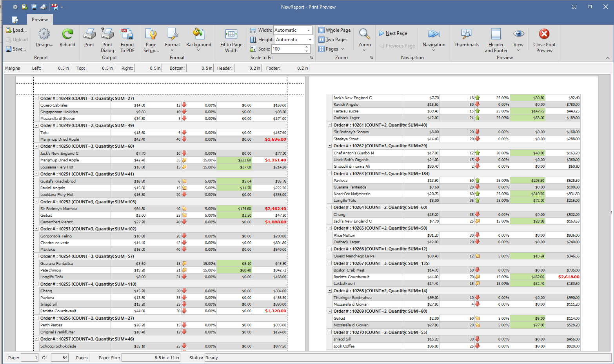Open the report Designer gear icon
Viewport: 614px width, 364px height.
pyautogui.click(x=44, y=34)
